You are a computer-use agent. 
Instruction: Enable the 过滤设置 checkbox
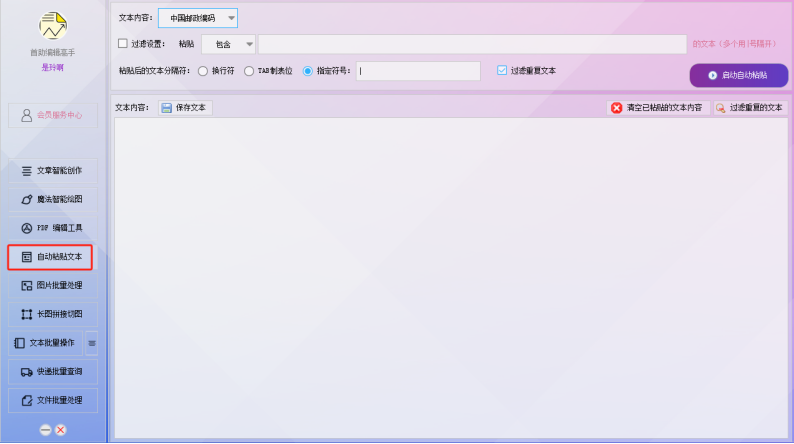[123, 44]
